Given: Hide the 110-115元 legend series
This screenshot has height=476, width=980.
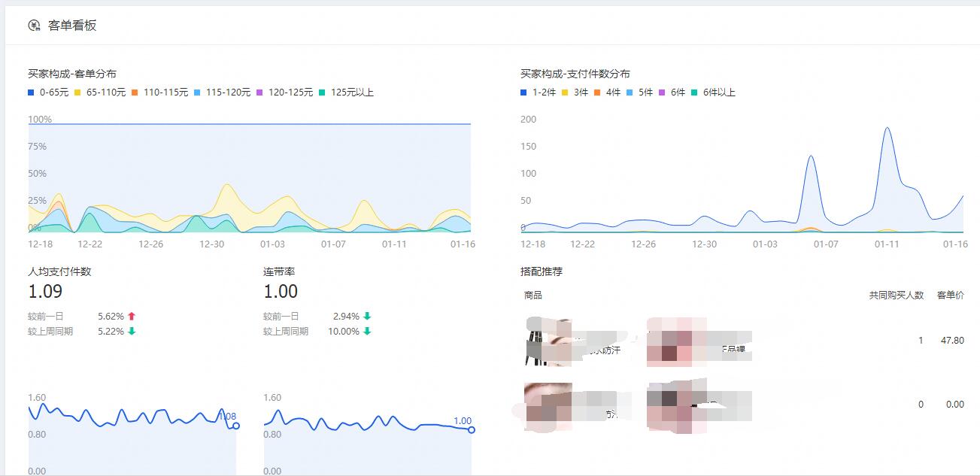Looking at the screenshot, I should (159, 92).
